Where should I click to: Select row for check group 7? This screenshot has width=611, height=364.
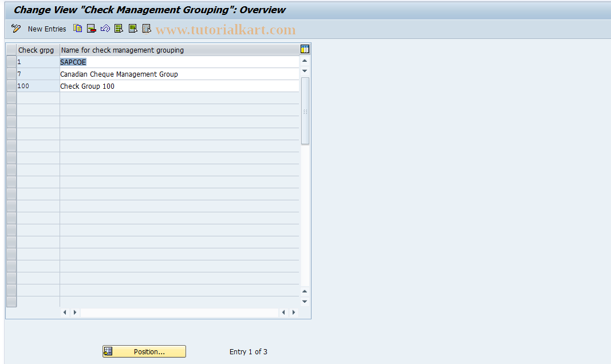[11, 74]
